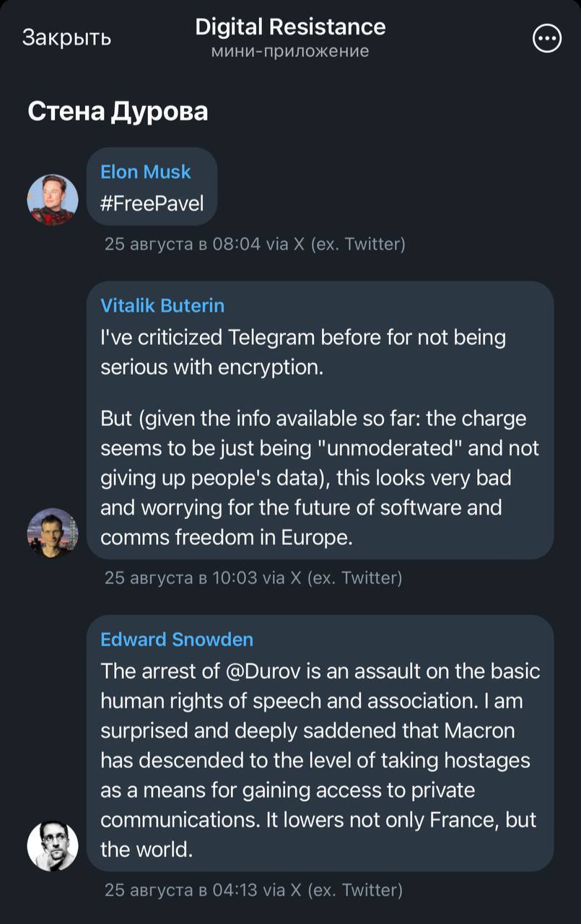The height and width of the screenshot is (924, 581).
Task: Open the Edward Snowden author name
Action: click(177, 640)
